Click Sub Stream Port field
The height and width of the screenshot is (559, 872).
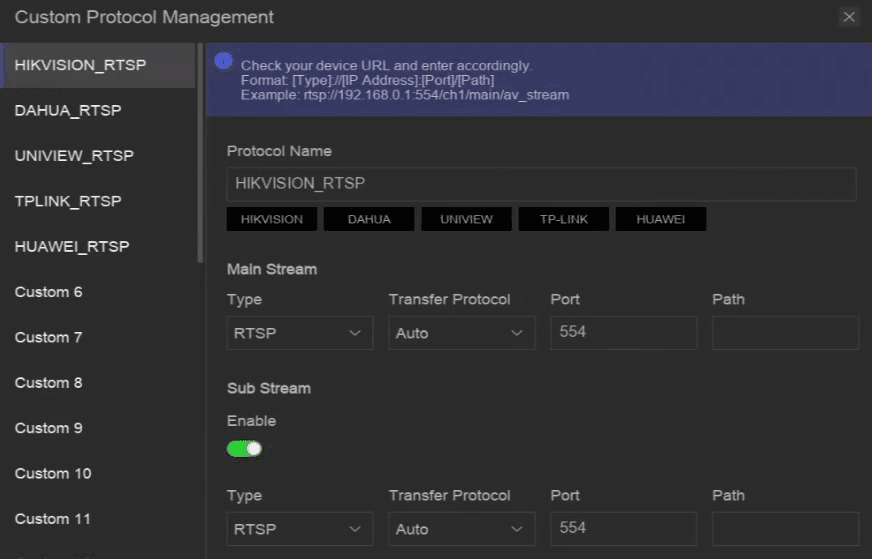[623, 529]
